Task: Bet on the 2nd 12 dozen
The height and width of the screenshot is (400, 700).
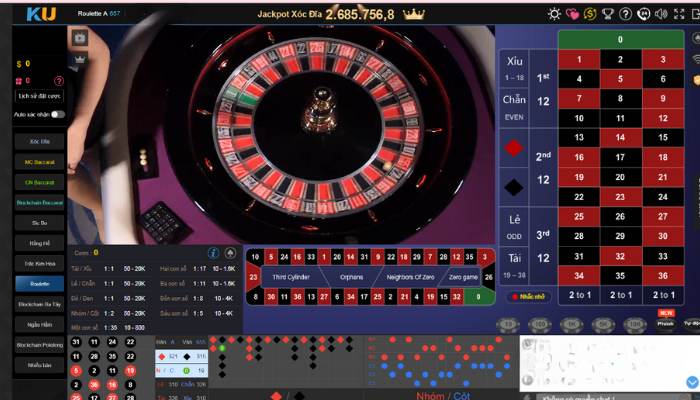Action: point(543,167)
